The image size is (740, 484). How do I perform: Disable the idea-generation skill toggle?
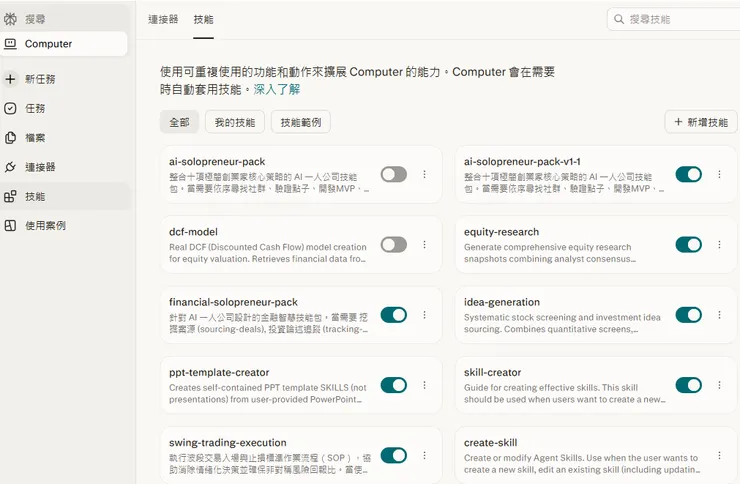click(689, 315)
